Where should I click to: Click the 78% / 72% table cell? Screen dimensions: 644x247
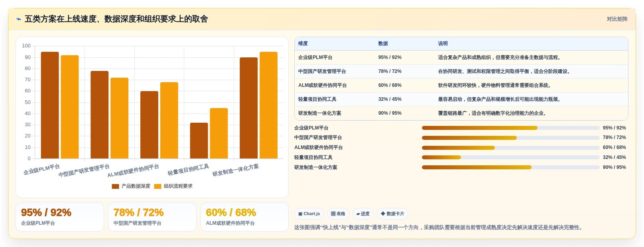pos(390,72)
